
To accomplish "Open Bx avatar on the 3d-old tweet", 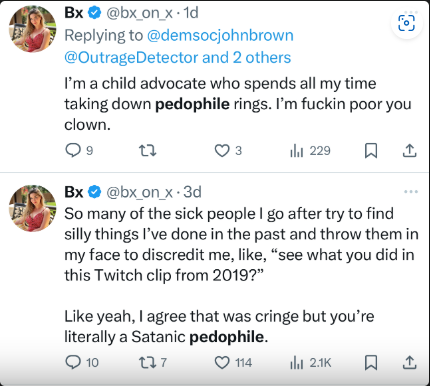I will pyautogui.click(x=32, y=208).
